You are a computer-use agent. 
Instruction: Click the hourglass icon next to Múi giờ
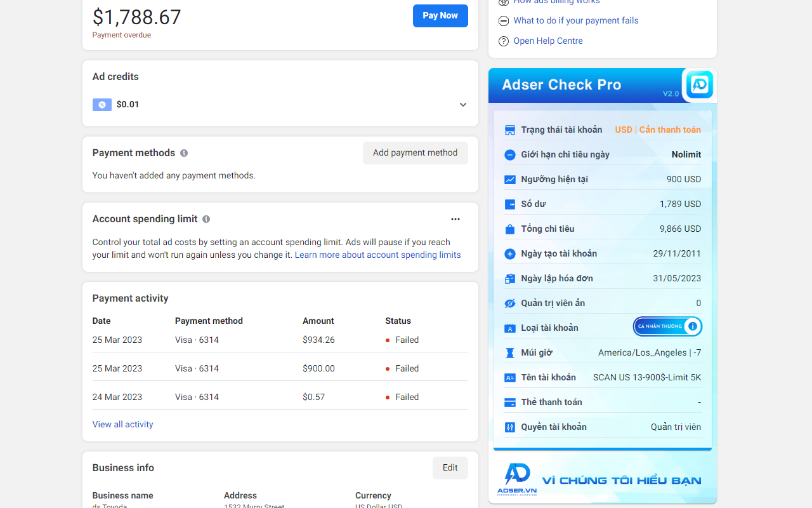[510, 352]
